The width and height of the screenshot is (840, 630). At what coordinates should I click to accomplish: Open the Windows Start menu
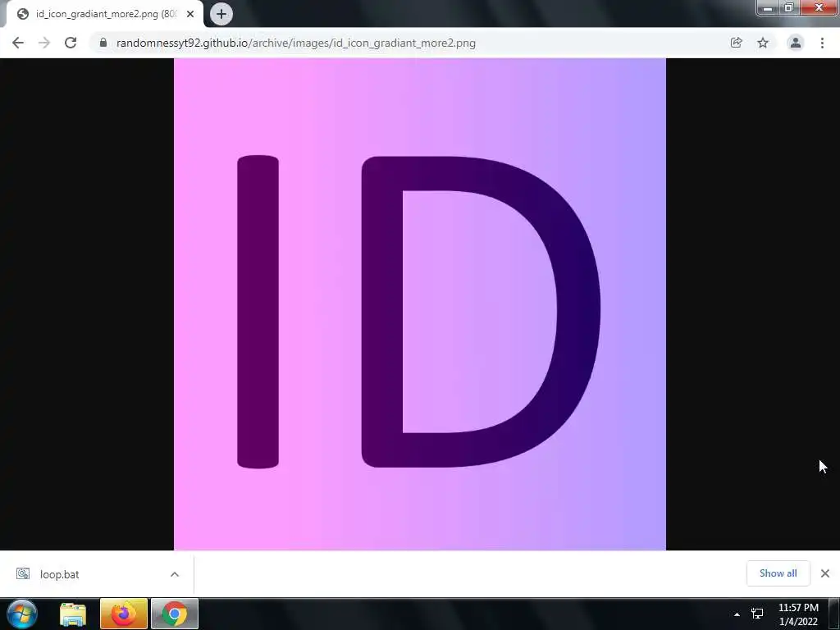pyautogui.click(x=22, y=614)
